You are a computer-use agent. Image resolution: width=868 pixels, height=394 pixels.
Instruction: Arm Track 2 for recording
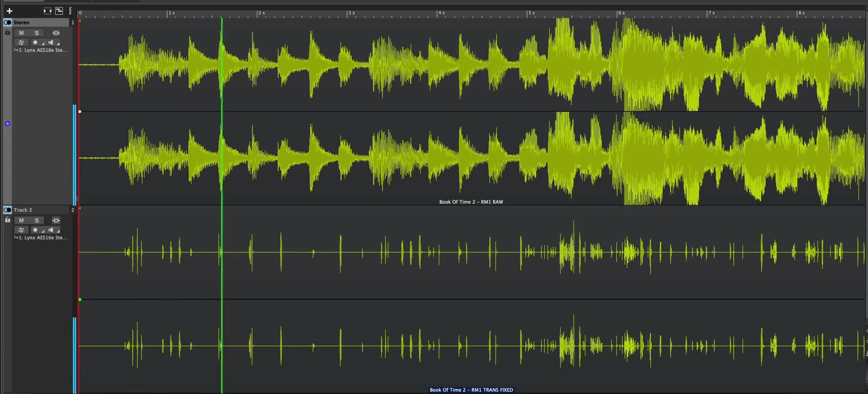point(35,230)
